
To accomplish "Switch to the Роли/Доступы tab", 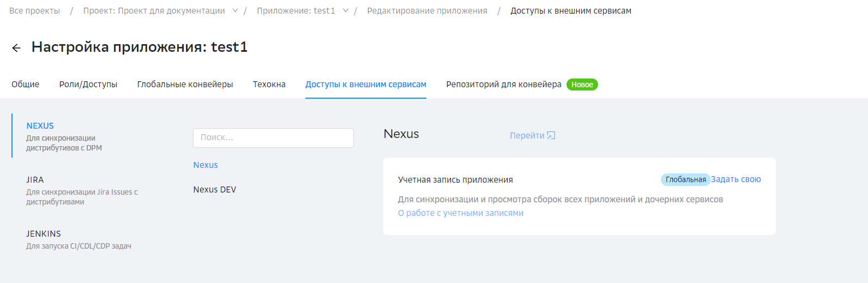I will point(88,85).
